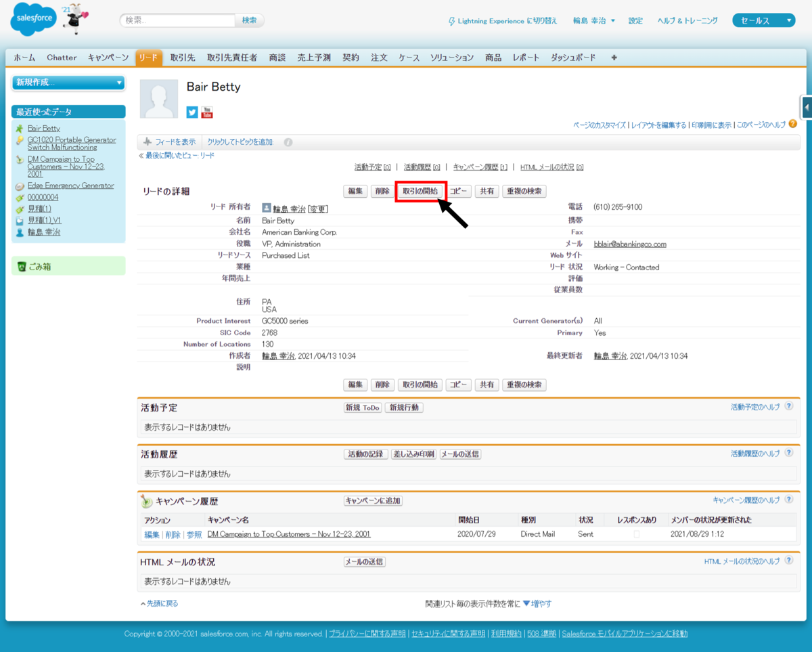The width and height of the screenshot is (812, 652).
Task: Open Edge Emergency Generator in recent items
Action: [x=70, y=186]
